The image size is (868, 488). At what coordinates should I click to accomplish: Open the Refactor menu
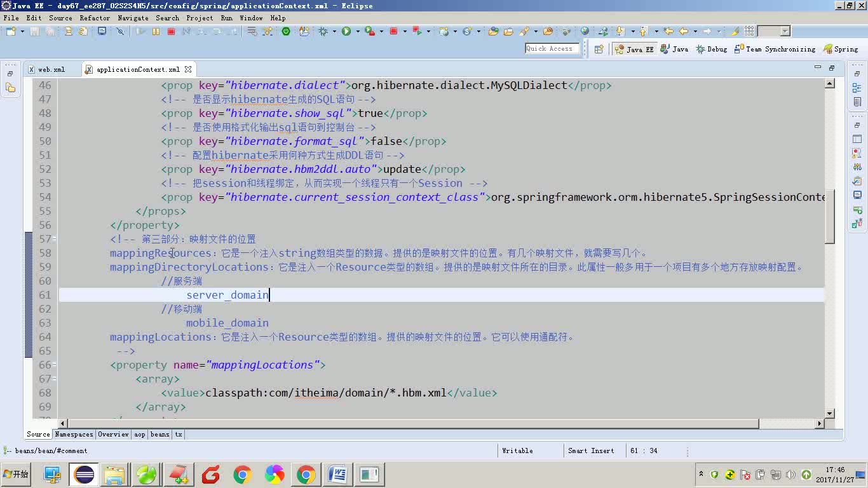tap(95, 18)
